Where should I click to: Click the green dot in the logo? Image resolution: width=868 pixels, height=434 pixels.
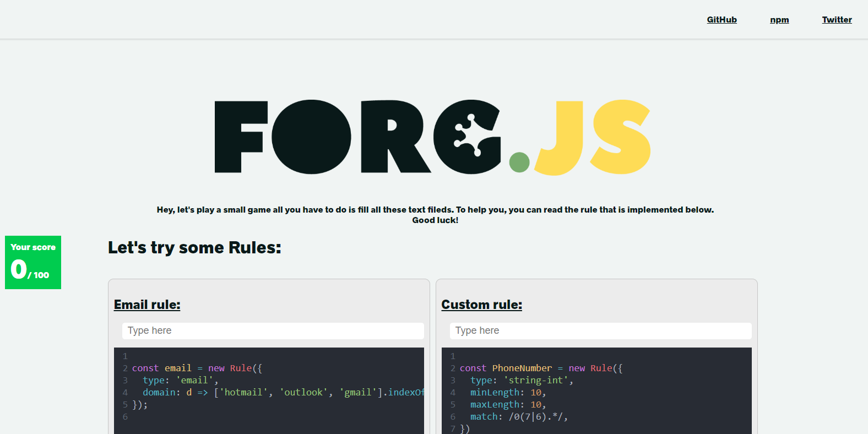coord(519,162)
